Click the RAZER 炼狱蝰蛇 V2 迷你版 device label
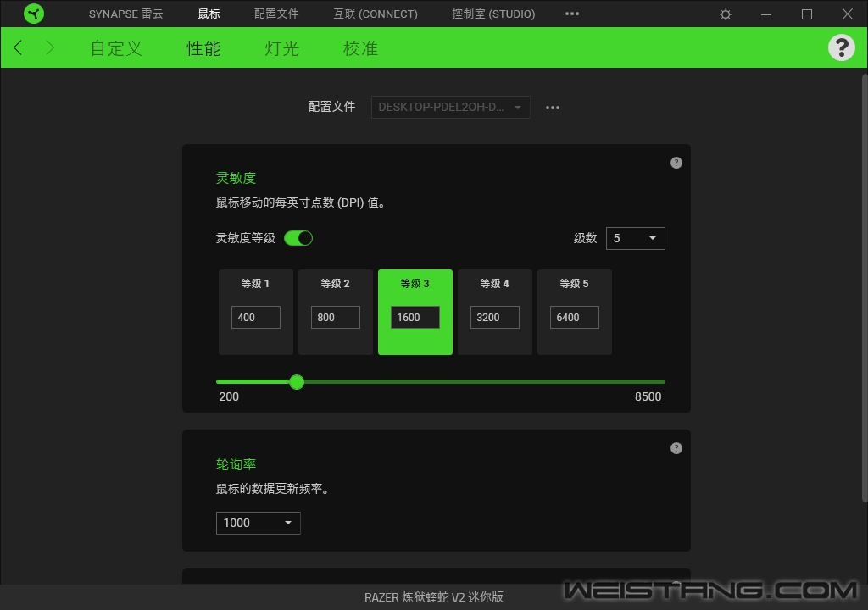Viewport: 868px width, 610px height. click(x=433, y=596)
